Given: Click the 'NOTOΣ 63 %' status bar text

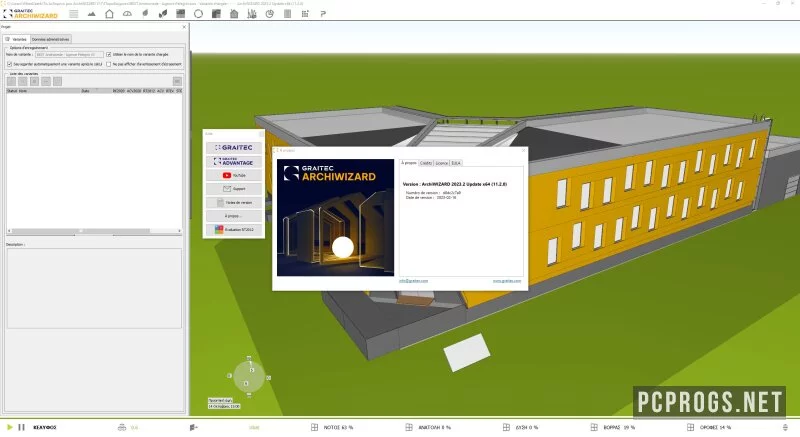Looking at the screenshot, I should pyautogui.click(x=338, y=427).
